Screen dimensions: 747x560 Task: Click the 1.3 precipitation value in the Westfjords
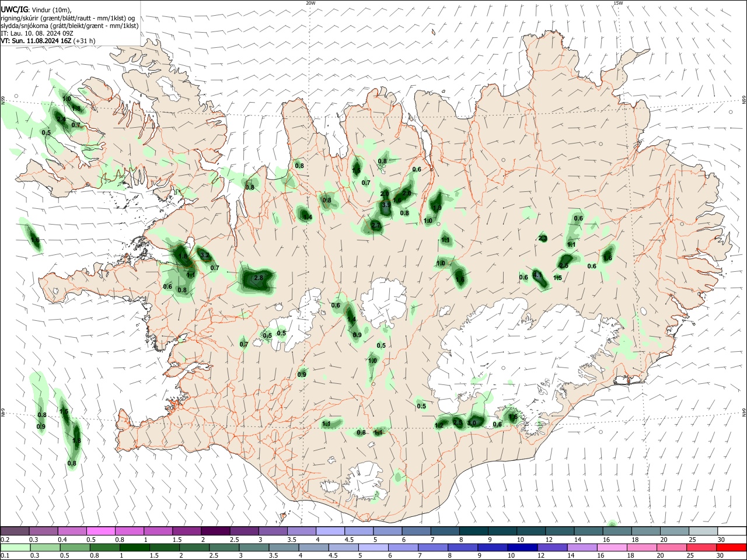75,108
